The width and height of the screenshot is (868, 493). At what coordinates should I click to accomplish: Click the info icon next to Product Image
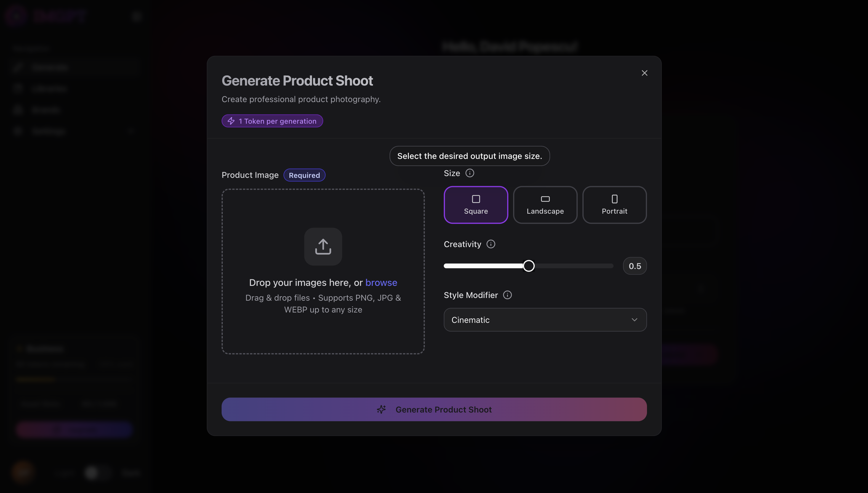pos(304,175)
